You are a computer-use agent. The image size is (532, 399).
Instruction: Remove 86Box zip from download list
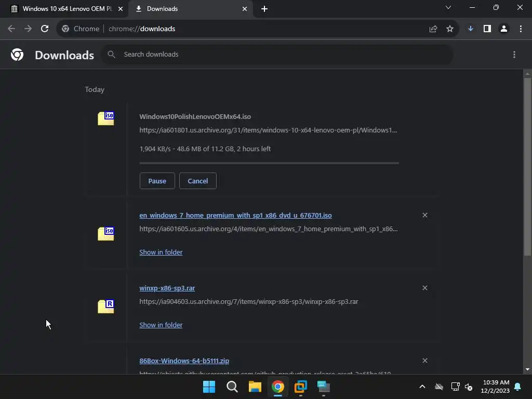click(425, 361)
